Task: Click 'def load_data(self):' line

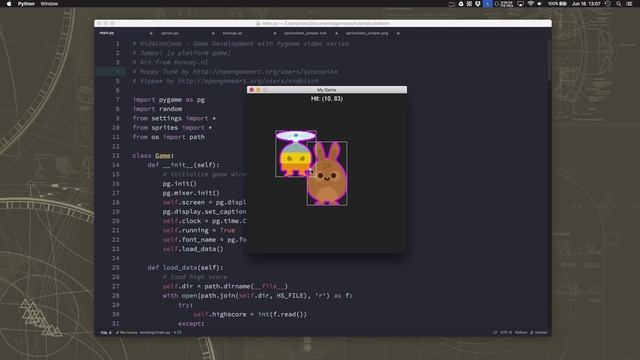Action: [x=185, y=268]
